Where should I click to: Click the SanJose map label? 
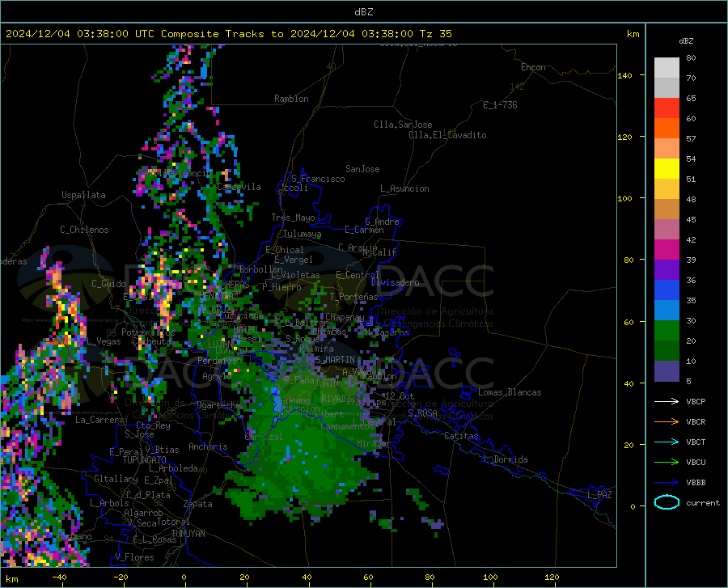tap(362, 169)
